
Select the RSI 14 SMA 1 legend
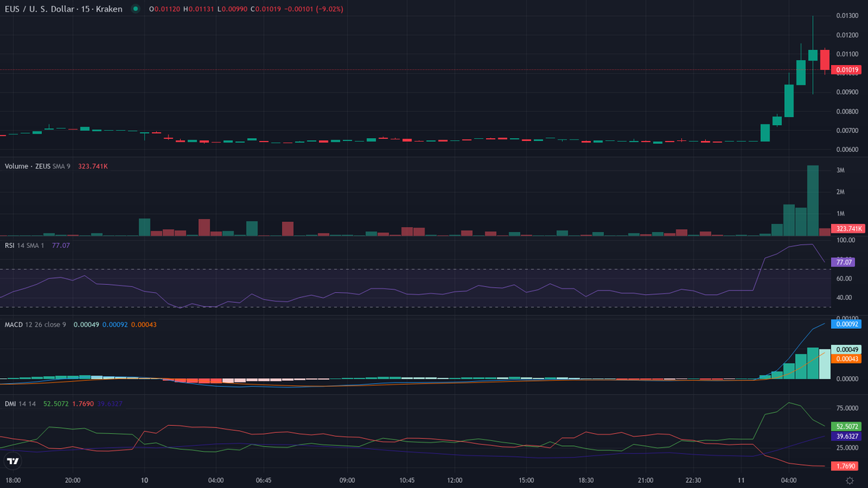(x=25, y=245)
